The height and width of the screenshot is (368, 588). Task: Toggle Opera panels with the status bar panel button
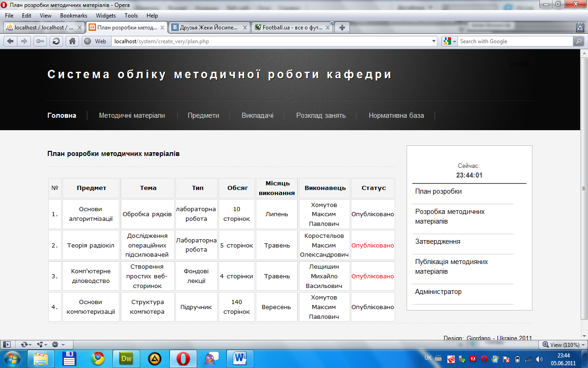tap(7, 345)
